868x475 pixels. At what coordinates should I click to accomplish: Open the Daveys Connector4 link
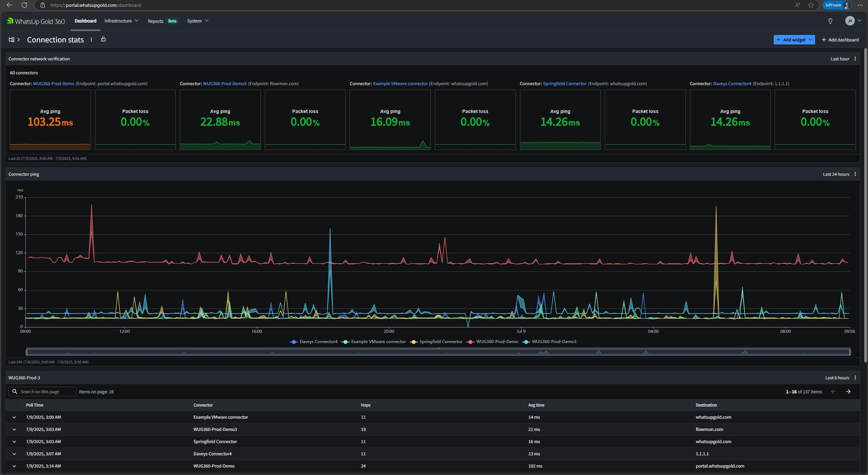pos(732,83)
